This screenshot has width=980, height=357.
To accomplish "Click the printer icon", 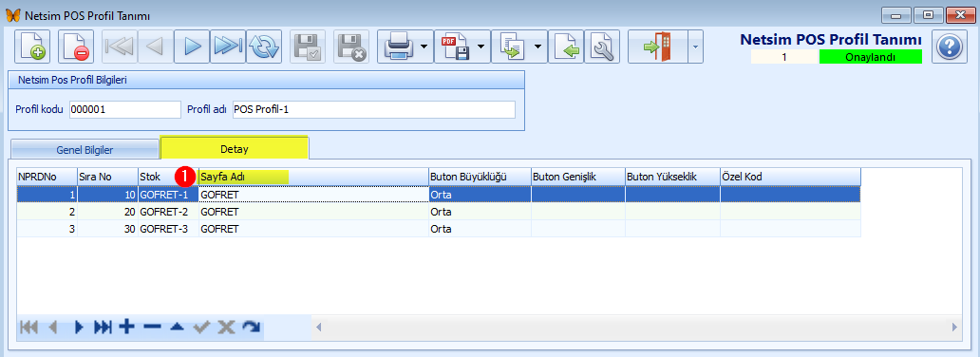I will click(398, 47).
